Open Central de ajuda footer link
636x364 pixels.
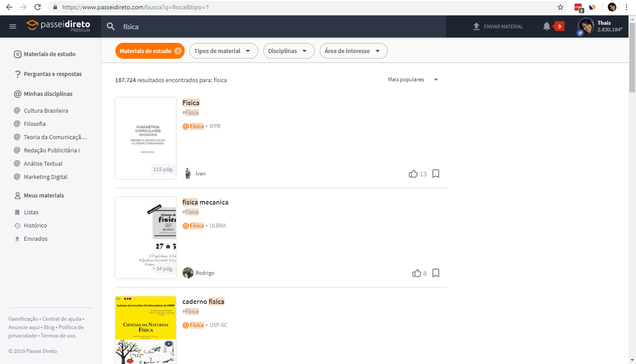(61, 319)
